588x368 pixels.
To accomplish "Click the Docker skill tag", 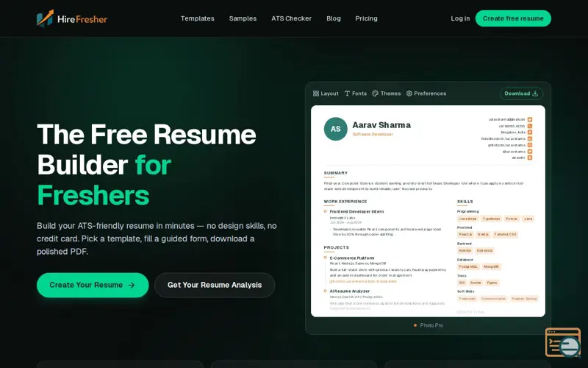I will coord(476,283).
